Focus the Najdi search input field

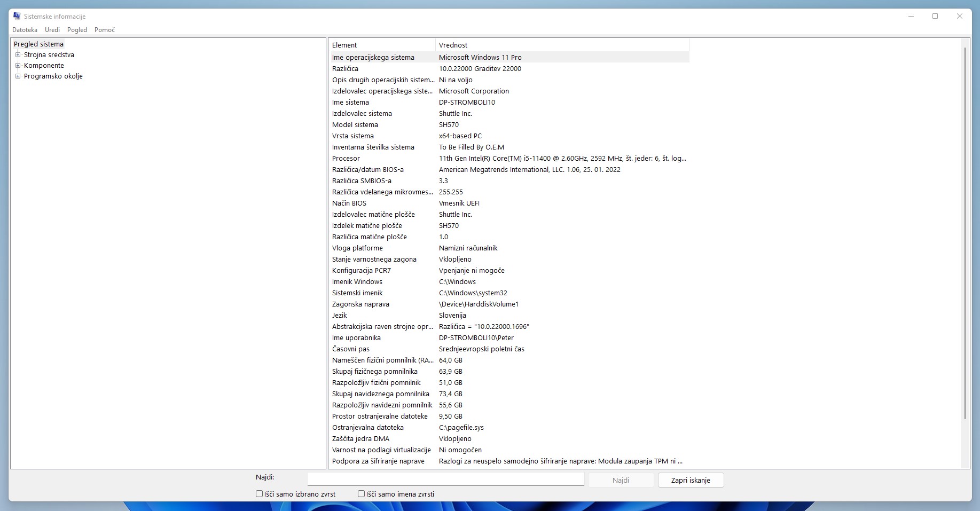(445, 479)
